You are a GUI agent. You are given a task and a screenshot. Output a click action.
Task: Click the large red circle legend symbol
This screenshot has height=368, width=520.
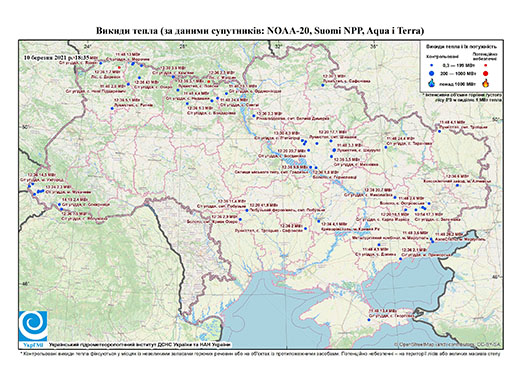click(486, 73)
